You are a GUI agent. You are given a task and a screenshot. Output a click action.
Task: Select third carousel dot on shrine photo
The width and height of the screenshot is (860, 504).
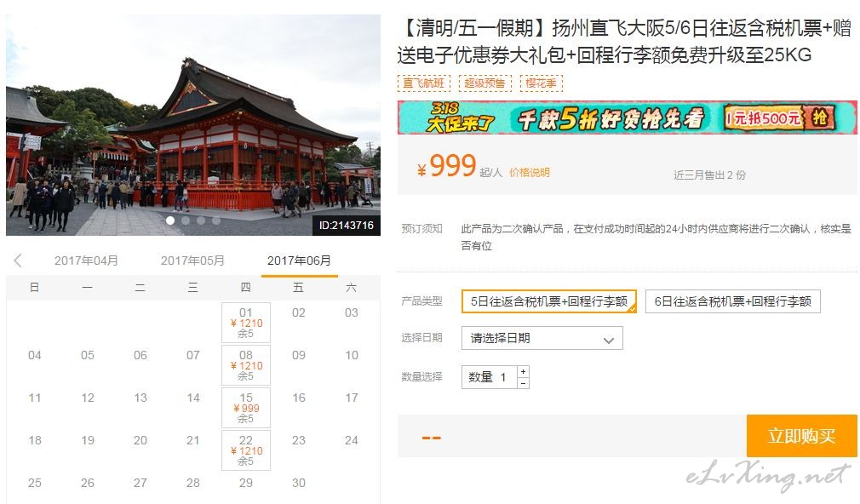[x=201, y=220]
